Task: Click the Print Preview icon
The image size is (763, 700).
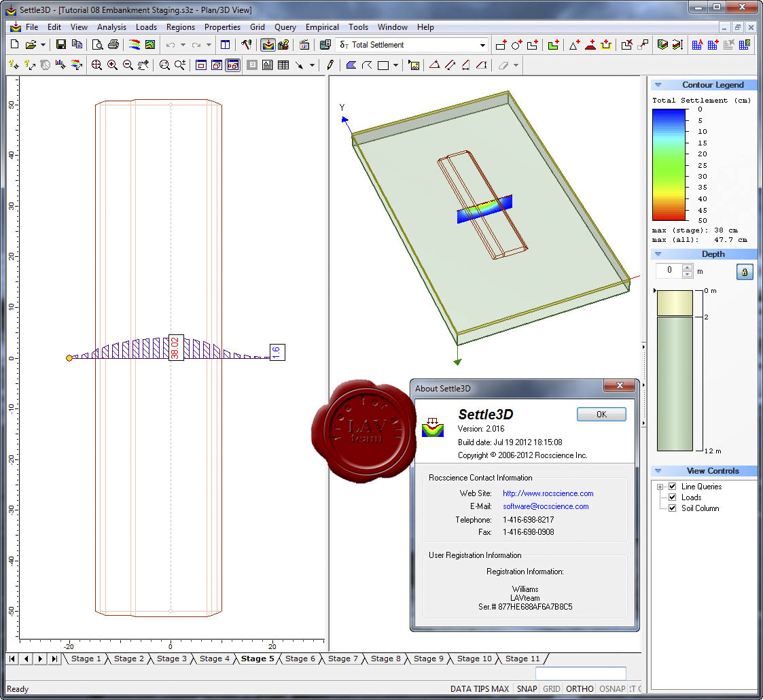Action: click(x=97, y=45)
